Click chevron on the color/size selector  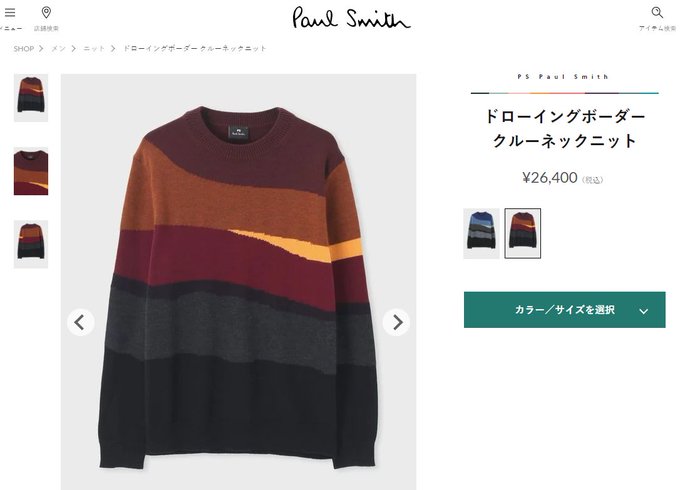pyautogui.click(x=644, y=311)
